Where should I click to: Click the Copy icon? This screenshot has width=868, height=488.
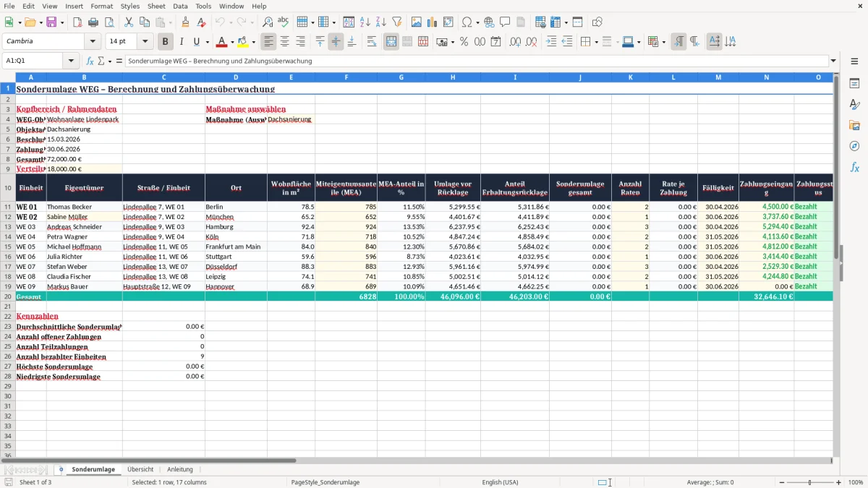point(145,22)
